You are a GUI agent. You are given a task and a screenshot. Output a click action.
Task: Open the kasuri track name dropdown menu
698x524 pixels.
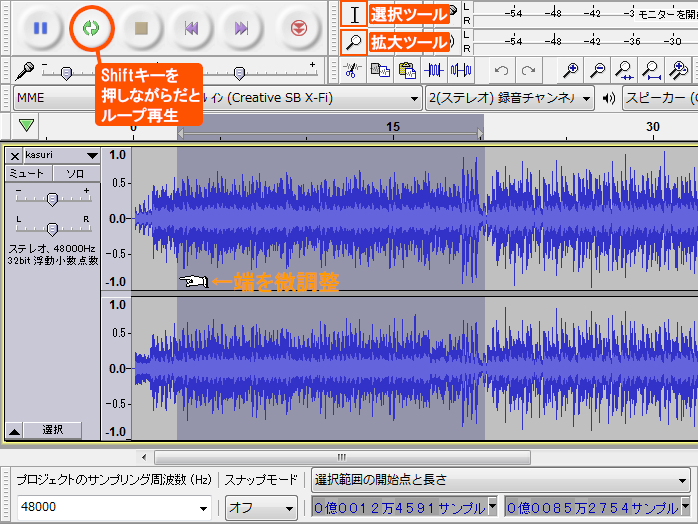92,156
